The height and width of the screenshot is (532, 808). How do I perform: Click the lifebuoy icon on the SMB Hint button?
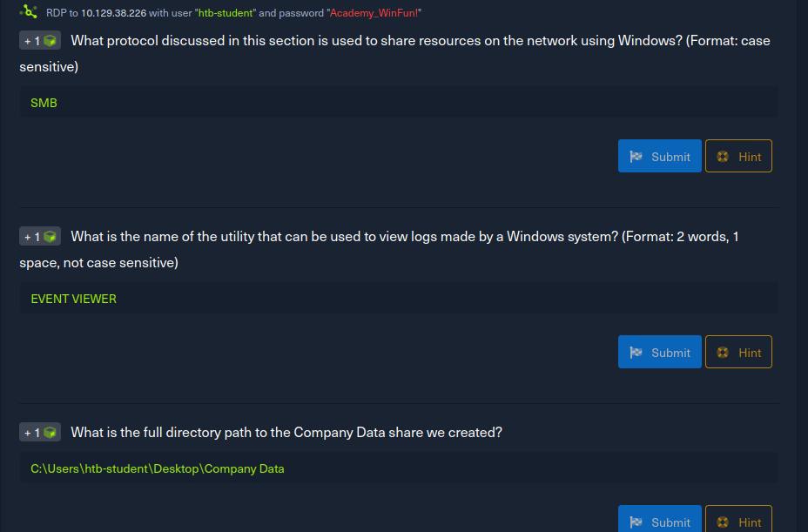[723, 156]
